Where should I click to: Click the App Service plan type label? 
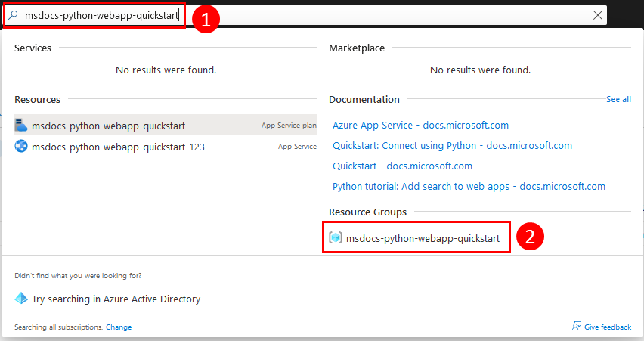[289, 126]
